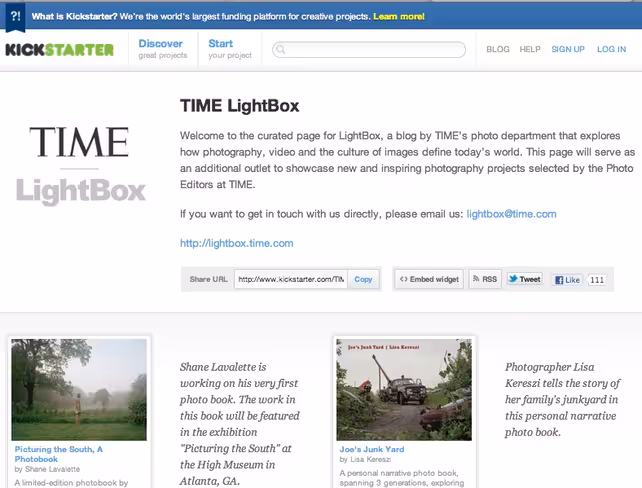Click the search magnifier icon
This screenshot has height=488, width=642.
[x=280, y=50]
